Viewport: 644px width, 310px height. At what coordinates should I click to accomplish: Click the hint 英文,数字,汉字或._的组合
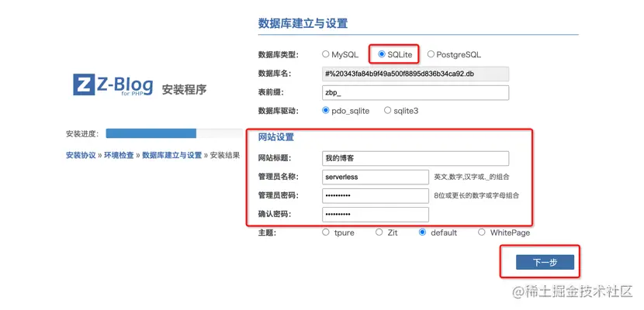[x=472, y=177]
